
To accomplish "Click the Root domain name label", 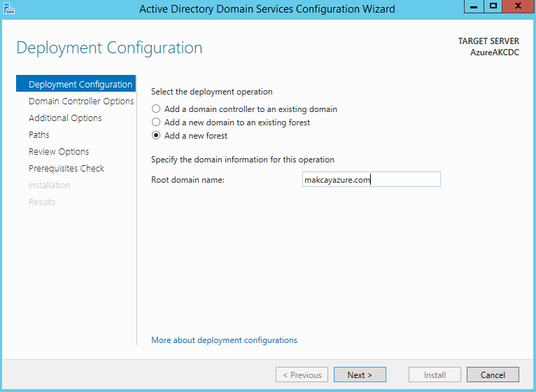I will (x=188, y=180).
